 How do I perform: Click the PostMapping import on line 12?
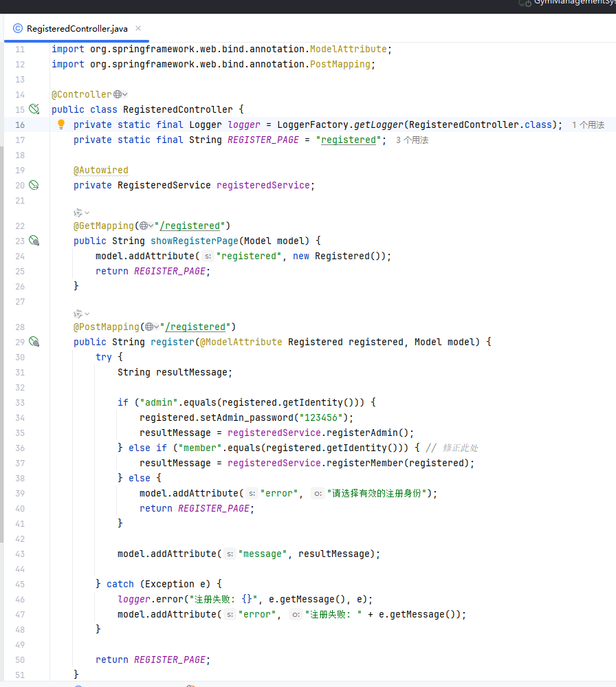(340, 64)
